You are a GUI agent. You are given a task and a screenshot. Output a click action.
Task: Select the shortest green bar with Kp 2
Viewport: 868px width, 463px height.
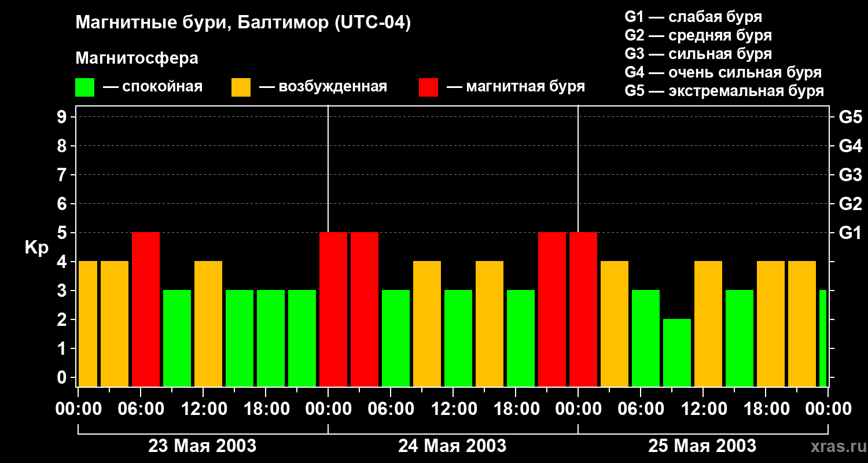pos(677,352)
